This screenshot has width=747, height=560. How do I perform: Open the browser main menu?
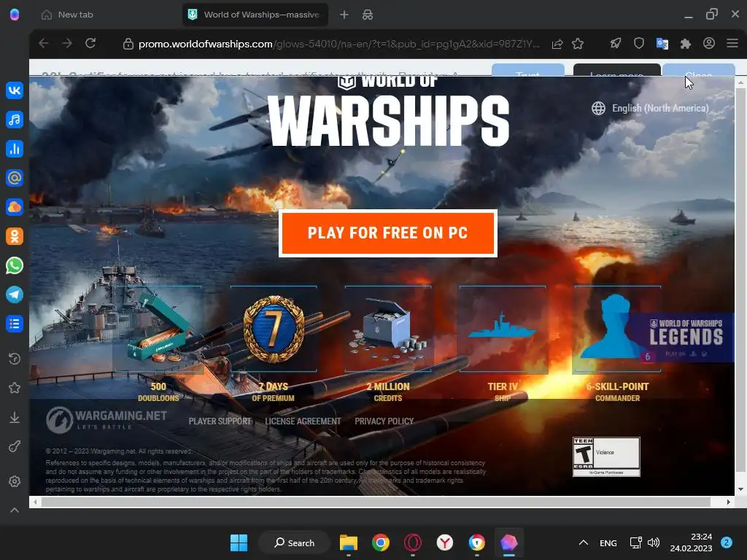732,43
